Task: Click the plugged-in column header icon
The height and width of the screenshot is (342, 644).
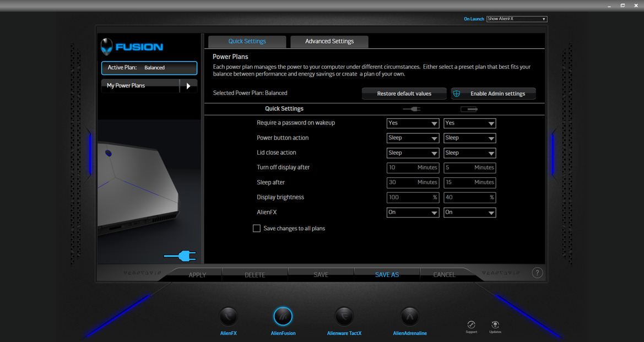Action: (x=412, y=109)
